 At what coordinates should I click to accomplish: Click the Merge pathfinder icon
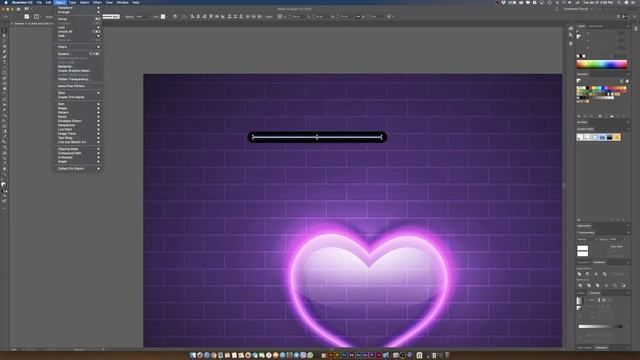(598, 285)
